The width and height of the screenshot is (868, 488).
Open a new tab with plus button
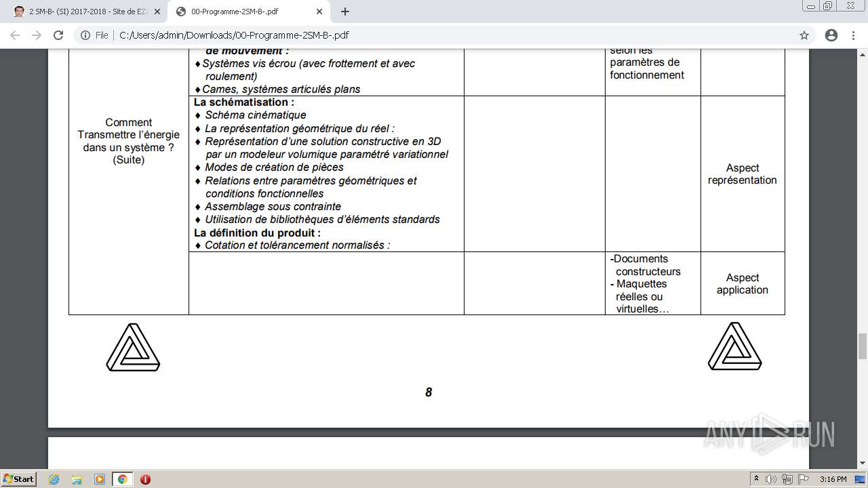[345, 12]
